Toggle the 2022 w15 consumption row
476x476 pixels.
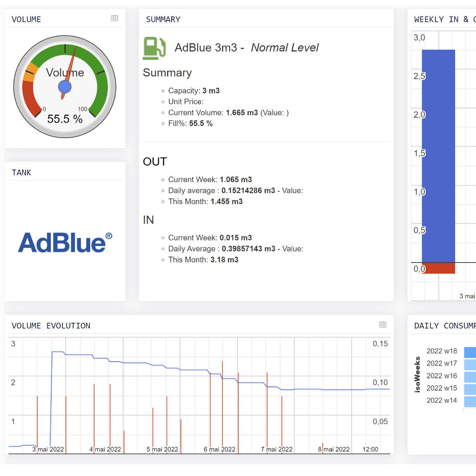tap(442, 388)
